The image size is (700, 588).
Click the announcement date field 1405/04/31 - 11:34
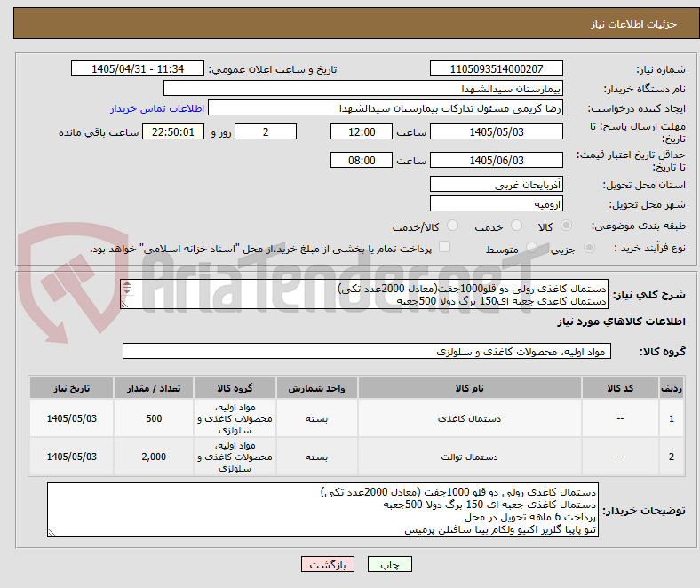[138, 68]
